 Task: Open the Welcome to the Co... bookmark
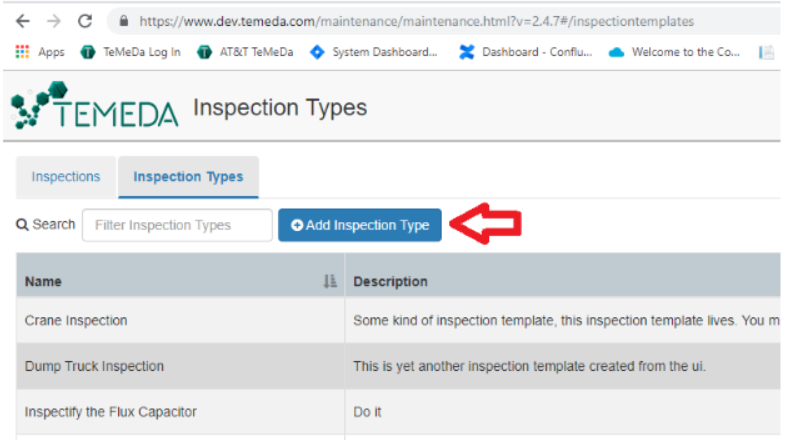(674, 52)
